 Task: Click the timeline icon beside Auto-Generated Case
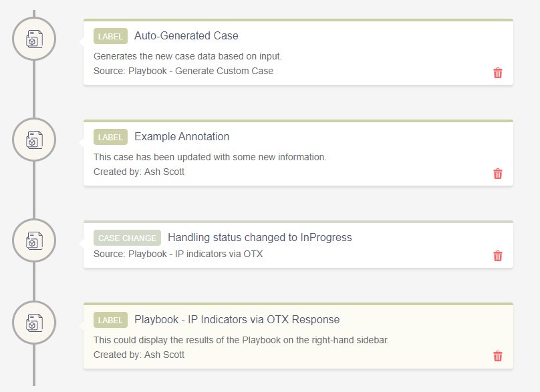point(34,39)
